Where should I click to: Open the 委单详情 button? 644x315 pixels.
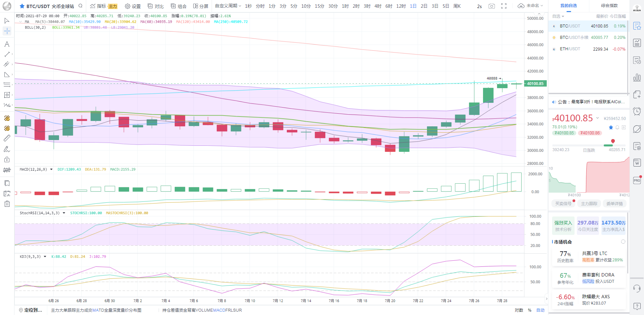click(614, 203)
